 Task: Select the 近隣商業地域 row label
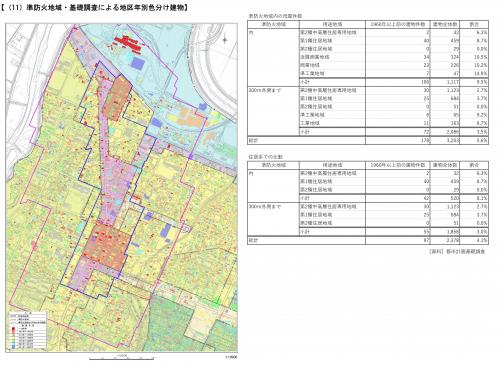point(315,57)
